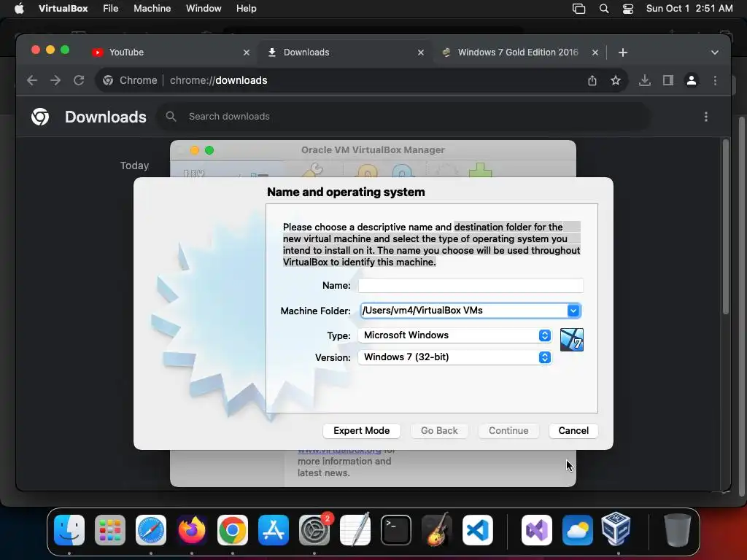Expand the Chrome tab search chevron
Screen dimensions: 747x560
[x=715, y=52]
